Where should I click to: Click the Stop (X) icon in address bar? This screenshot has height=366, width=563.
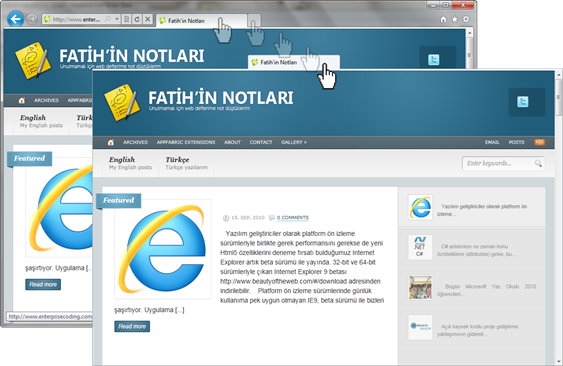[147, 19]
